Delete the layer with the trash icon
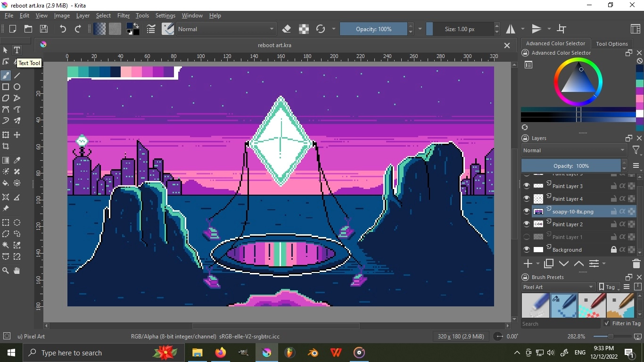This screenshot has width=644, height=362. (x=636, y=263)
